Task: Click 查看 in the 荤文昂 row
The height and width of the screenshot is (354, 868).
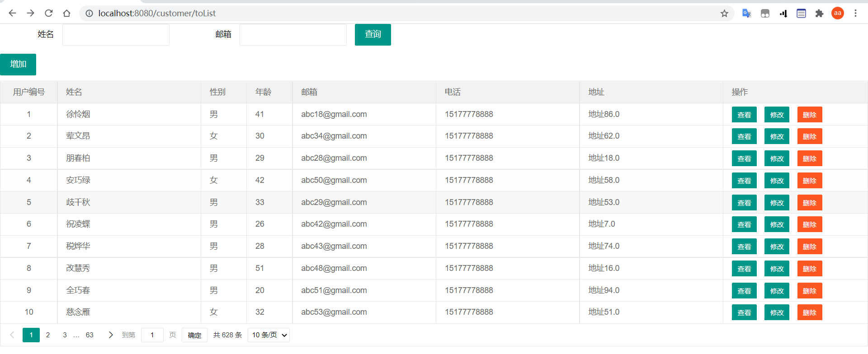Action: tap(744, 136)
